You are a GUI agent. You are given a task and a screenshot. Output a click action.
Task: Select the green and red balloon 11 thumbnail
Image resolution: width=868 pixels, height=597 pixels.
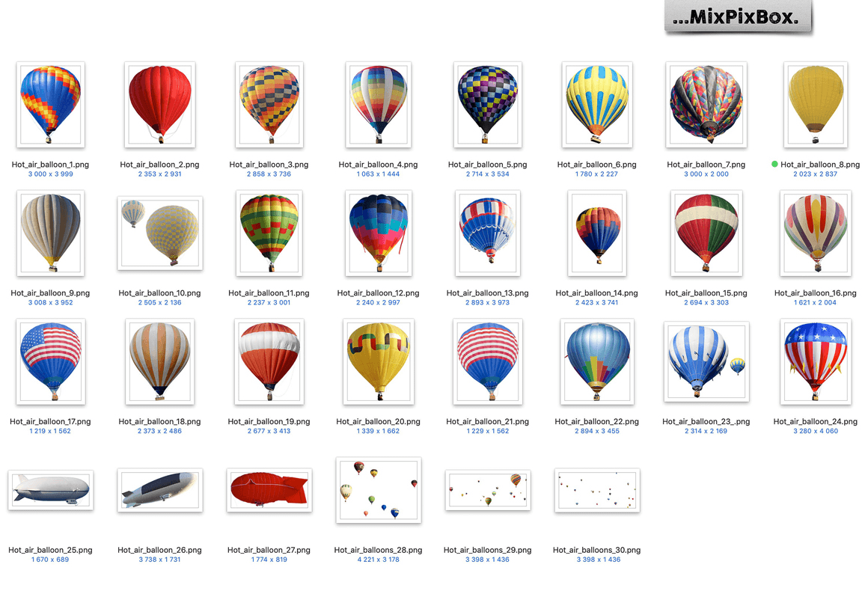tap(269, 233)
